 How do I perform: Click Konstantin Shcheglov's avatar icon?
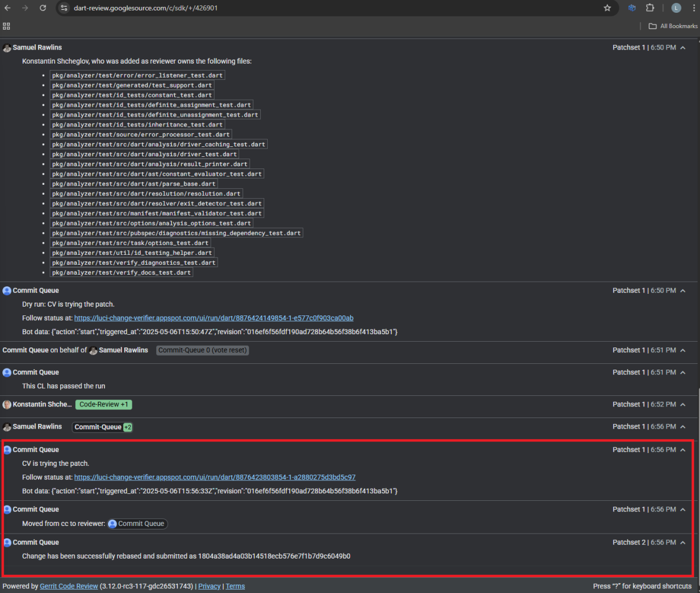coord(7,403)
